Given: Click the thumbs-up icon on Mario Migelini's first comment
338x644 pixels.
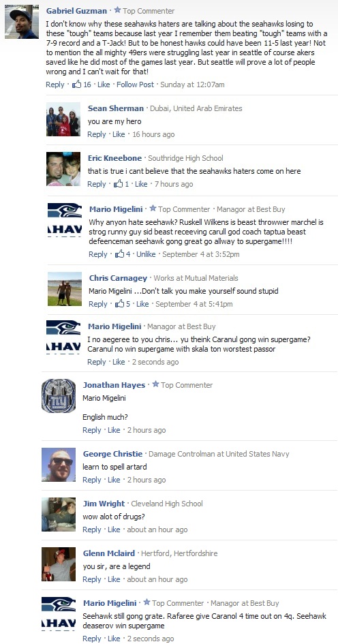Looking at the screenshot, I should 119,254.
